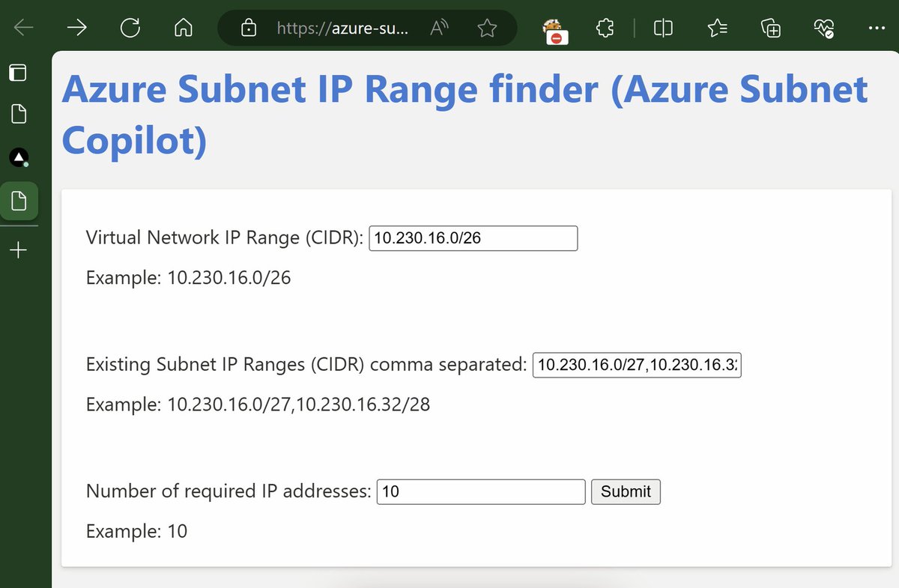Go forward using the browser forward arrow

[x=77, y=28]
